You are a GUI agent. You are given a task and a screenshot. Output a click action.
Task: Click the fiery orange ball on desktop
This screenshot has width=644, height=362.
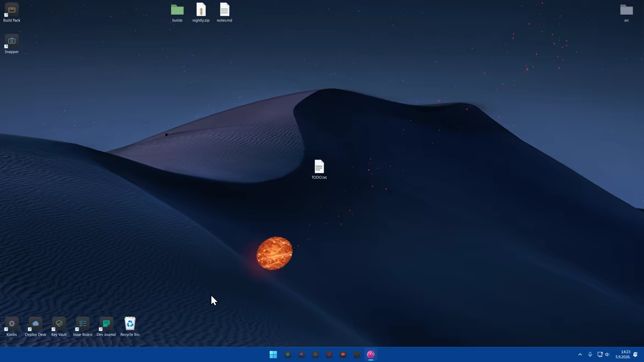click(x=274, y=253)
